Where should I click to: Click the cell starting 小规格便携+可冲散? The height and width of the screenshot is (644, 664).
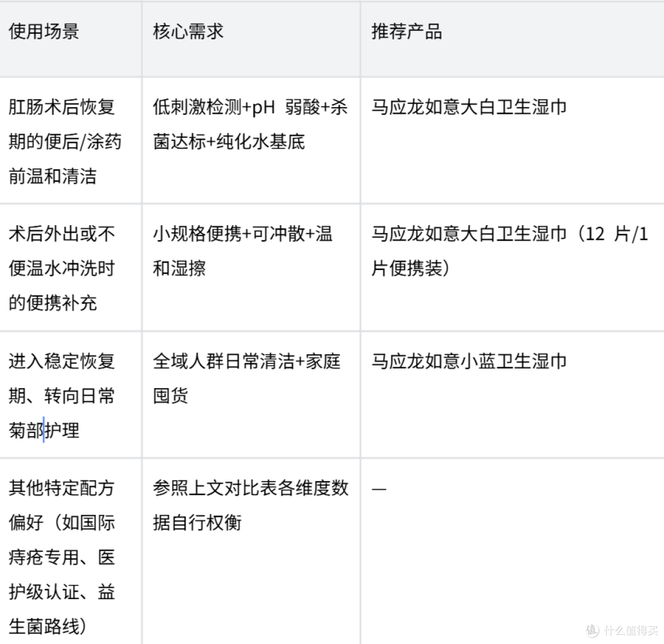point(251,268)
